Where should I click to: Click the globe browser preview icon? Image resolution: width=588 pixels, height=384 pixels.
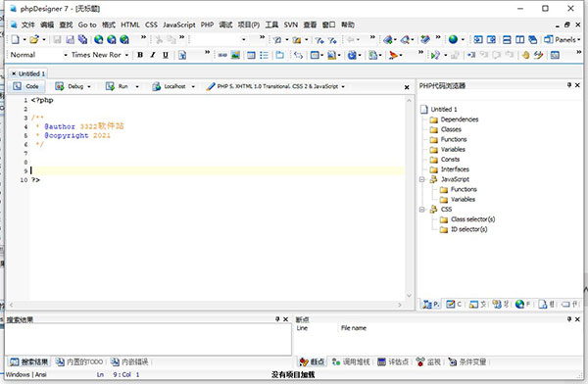point(453,39)
